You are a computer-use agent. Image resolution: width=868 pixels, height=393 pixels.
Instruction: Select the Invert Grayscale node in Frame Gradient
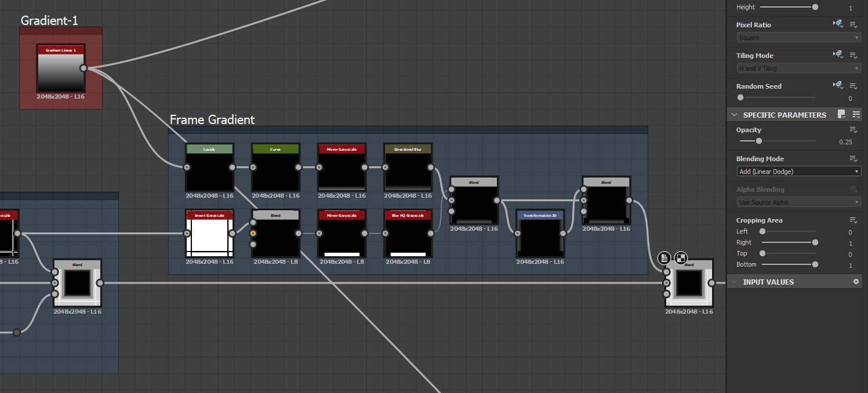pyautogui.click(x=209, y=234)
